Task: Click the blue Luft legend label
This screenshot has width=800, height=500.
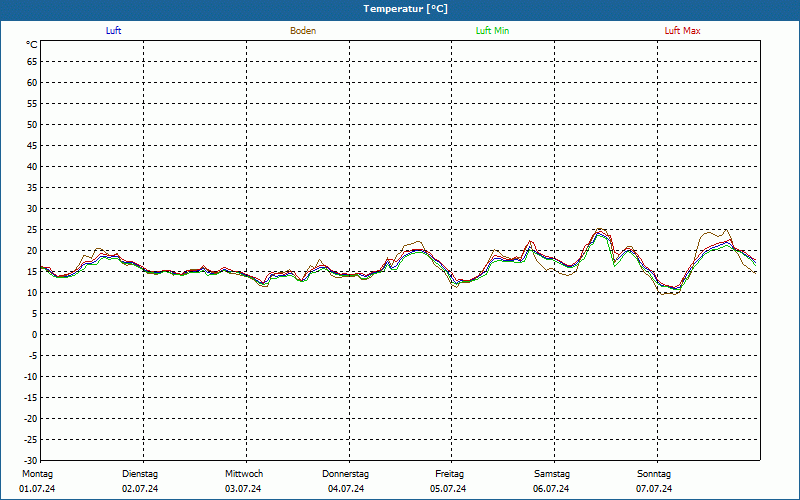Action: pos(113,31)
